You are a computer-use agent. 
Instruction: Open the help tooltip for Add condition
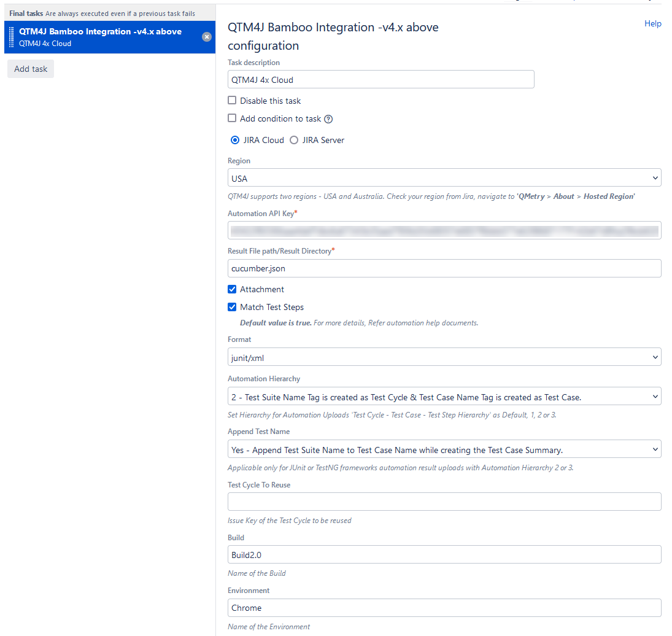point(328,118)
